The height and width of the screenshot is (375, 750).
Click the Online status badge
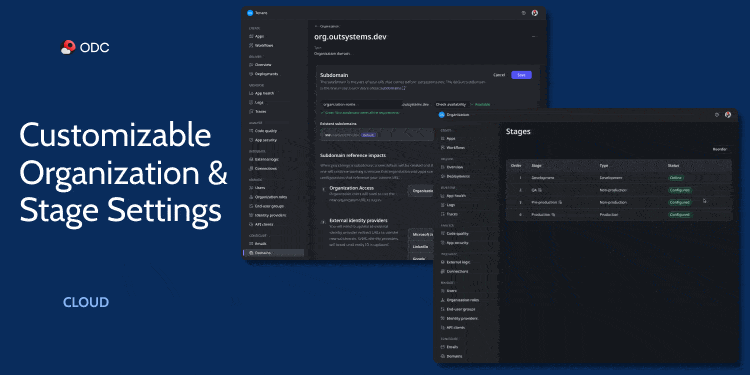(676, 178)
